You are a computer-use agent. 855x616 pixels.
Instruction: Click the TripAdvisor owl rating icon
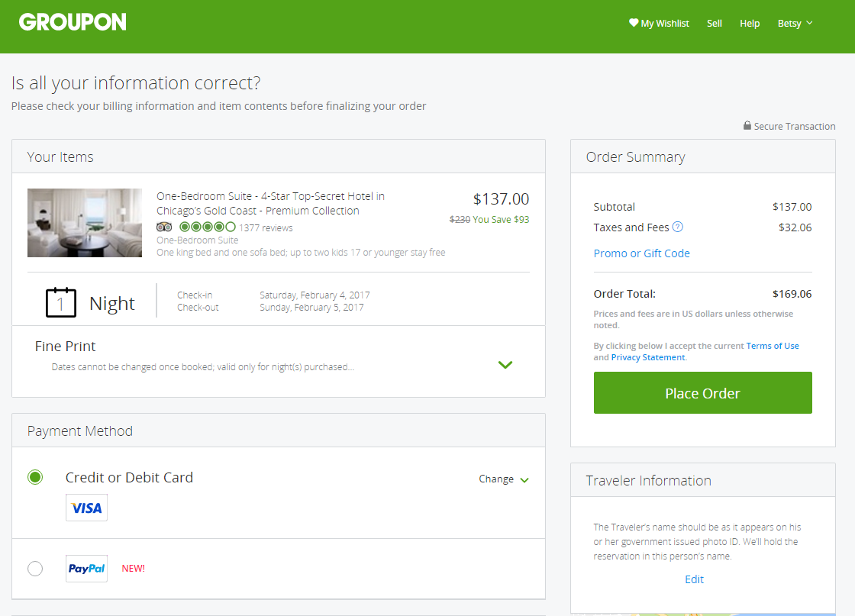coord(164,227)
